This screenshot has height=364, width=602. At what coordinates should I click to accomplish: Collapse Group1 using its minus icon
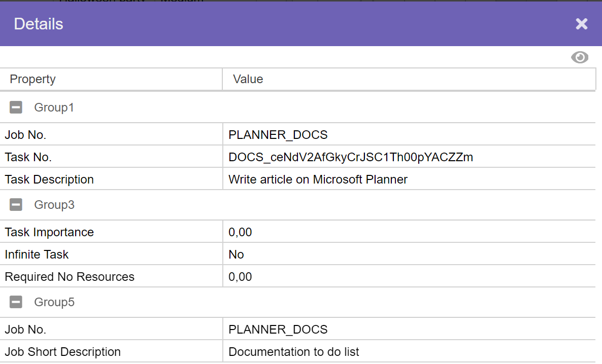point(16,107)
